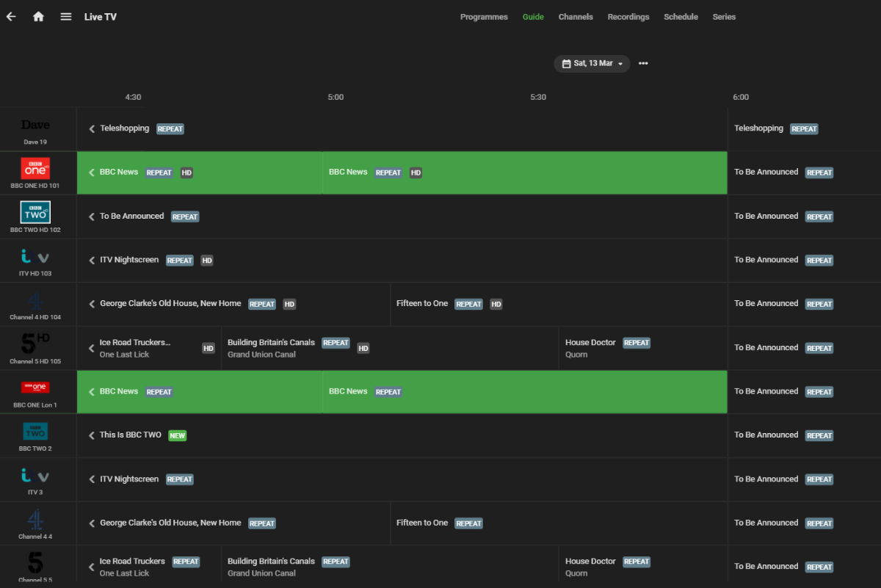Click the Live TV page title

(x=101, y=17)
